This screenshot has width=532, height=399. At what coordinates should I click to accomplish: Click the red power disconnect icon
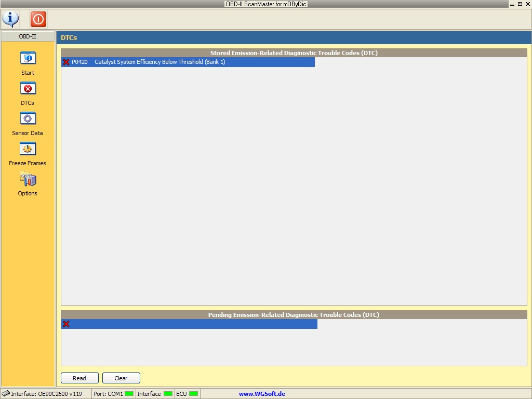tap(38, 19)
